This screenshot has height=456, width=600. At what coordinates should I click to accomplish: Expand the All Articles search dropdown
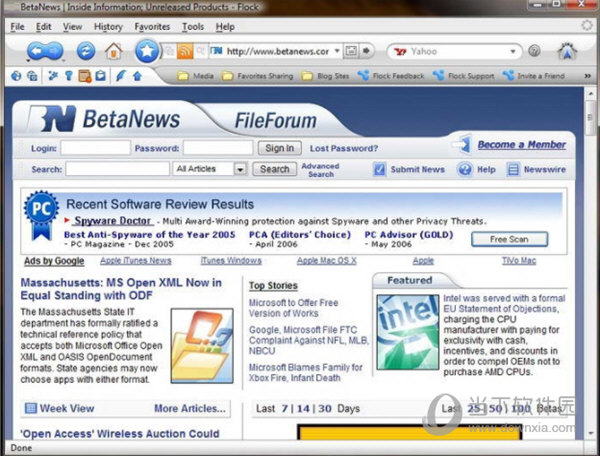click(240, 169)
